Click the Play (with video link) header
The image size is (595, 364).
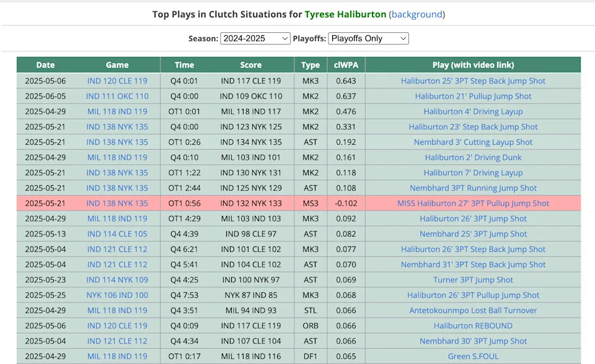pos(473,65)
